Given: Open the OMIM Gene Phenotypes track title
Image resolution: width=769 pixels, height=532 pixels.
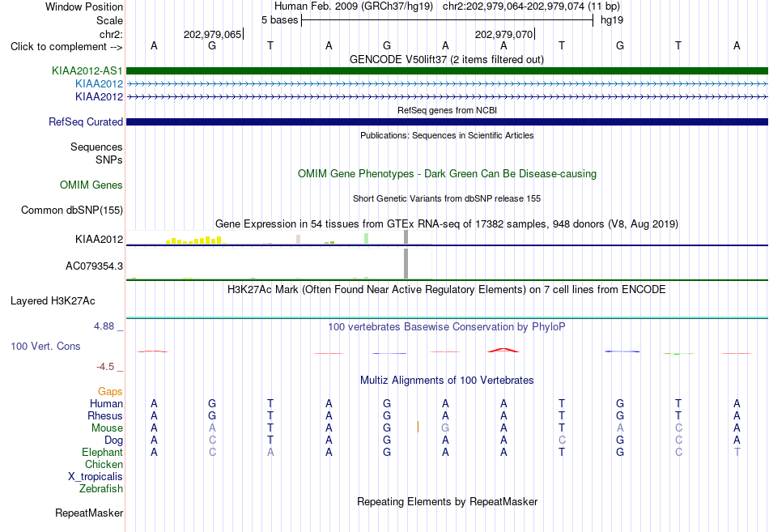Looking at the screenshot, I should coord(447,174).
